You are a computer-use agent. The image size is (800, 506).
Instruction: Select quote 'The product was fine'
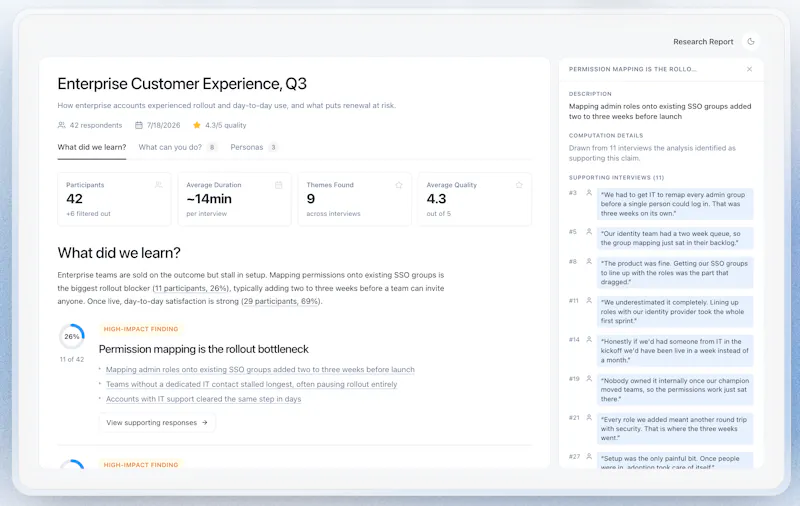point(675,273)
